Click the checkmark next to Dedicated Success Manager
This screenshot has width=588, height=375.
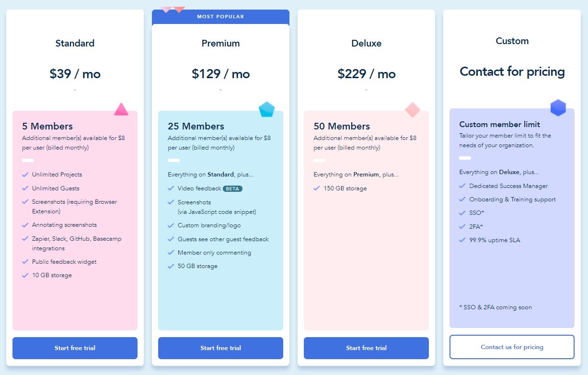click(462, 186)
